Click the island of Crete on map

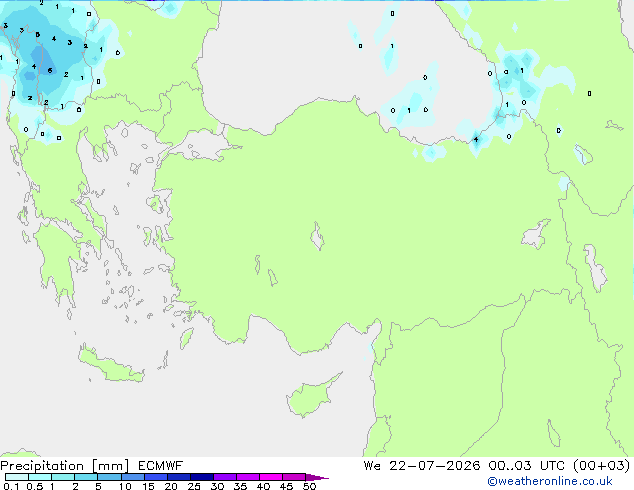click(110, 366)
